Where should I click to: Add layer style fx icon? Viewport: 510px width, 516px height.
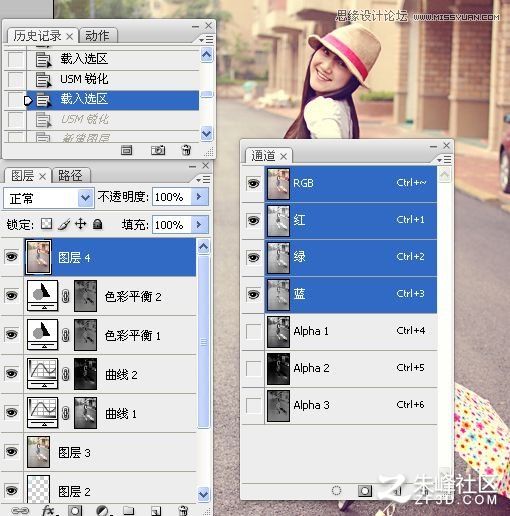pos(49,510)
